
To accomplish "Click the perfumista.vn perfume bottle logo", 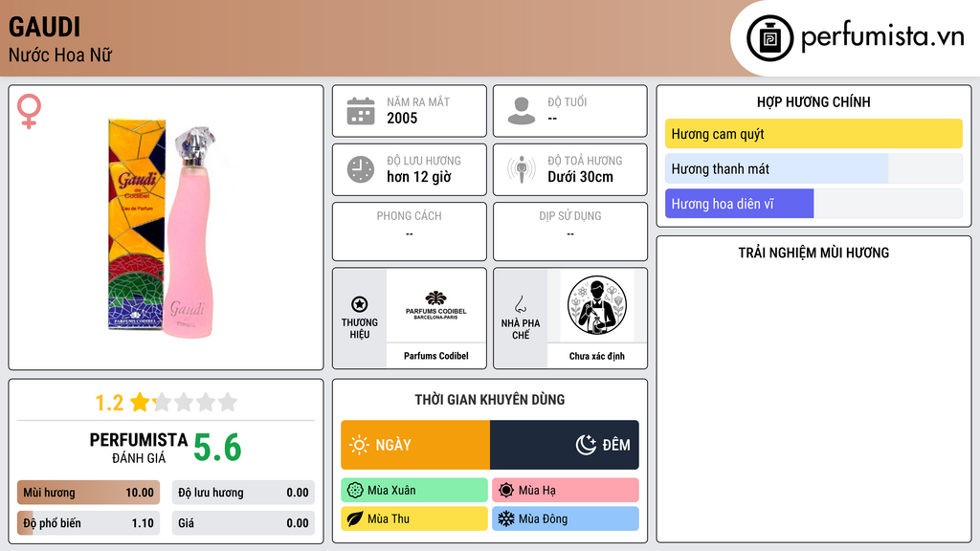I will [x=770, y=38].
